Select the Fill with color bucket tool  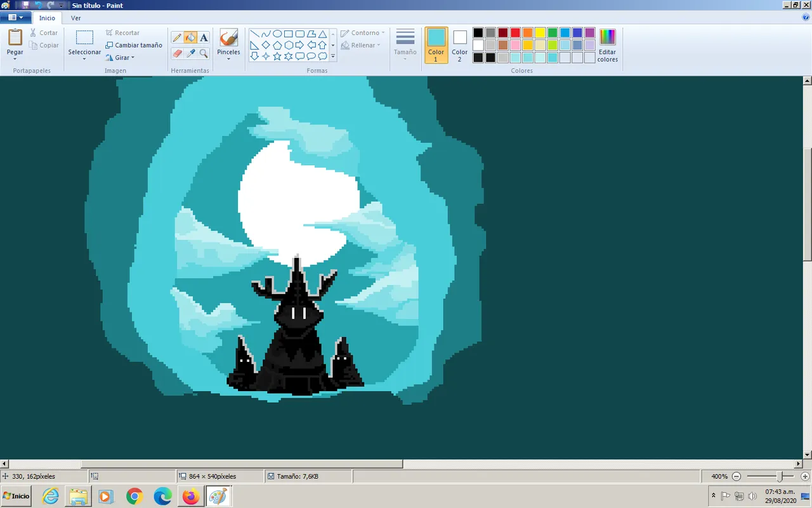[190, 37]
